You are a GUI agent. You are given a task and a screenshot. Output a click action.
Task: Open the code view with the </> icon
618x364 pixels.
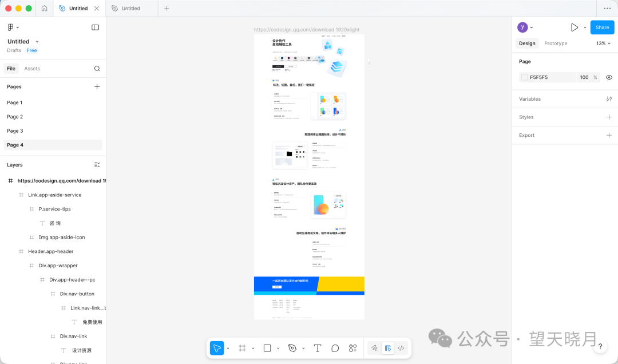pyautogui.click(x=401, y=348)
